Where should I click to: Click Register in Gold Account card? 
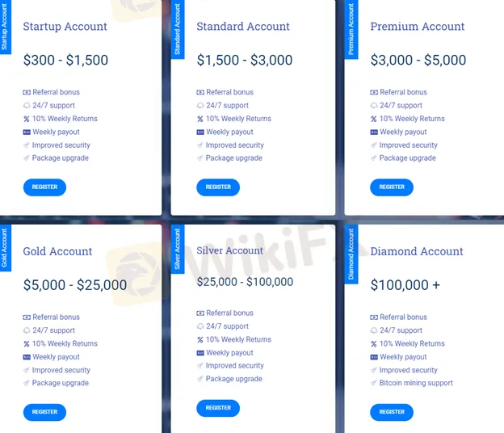coord(44,412)
